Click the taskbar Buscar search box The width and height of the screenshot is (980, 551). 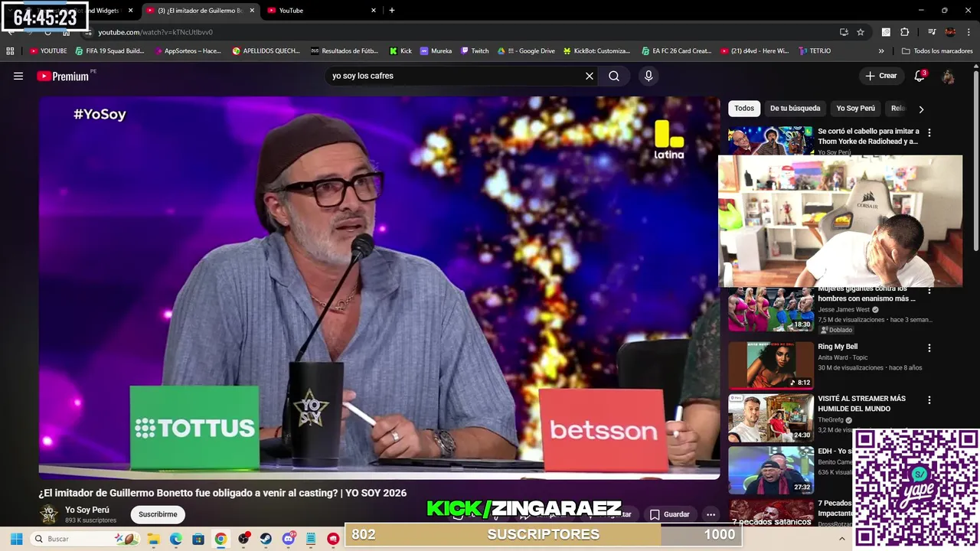coord(85,539)
